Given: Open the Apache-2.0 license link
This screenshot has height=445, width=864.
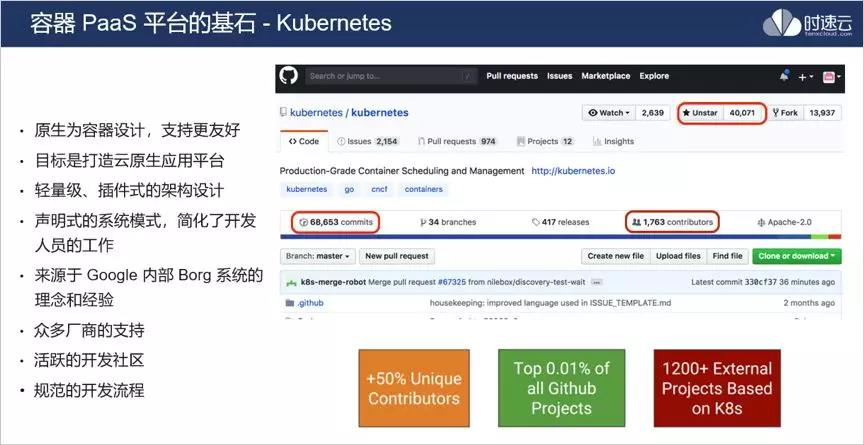Looking at the screenshot, I should tap(785, 222).
